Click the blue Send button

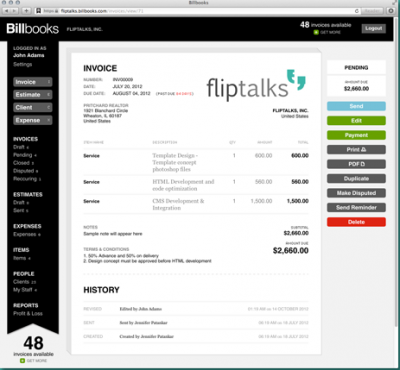pyautogui.click(x=356, y=106)
